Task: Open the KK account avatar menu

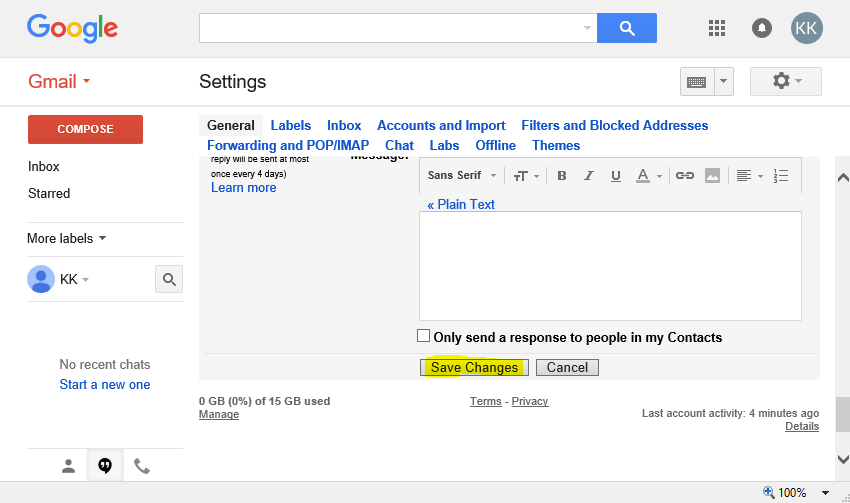Action: pos(807,28)
